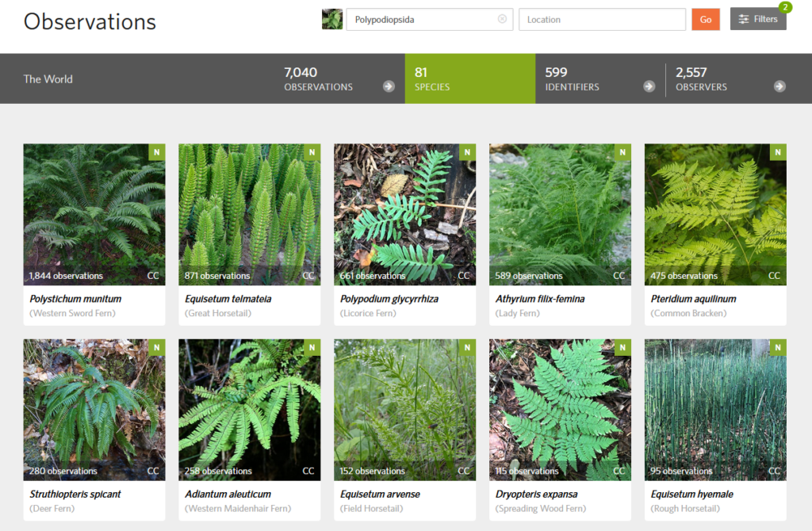
Task: Click the CC license icon on Athyrium filix-femina
Action: pyautogui.click(x=619, y=276)
